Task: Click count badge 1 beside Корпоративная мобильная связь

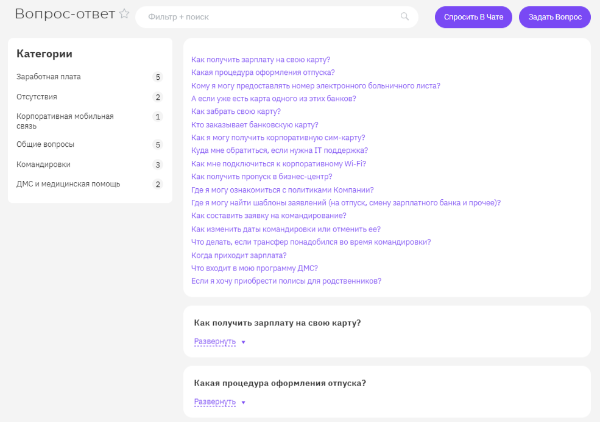Action: pyautogui.click(x=158, y=117)
